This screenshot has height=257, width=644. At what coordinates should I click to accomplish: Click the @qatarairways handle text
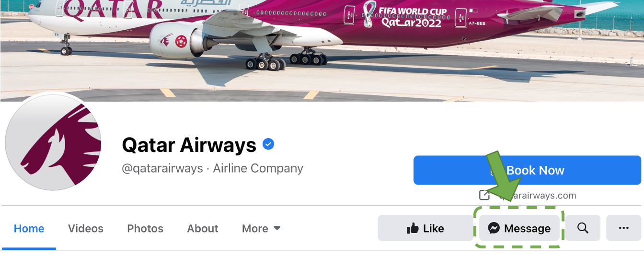(162, 169)
